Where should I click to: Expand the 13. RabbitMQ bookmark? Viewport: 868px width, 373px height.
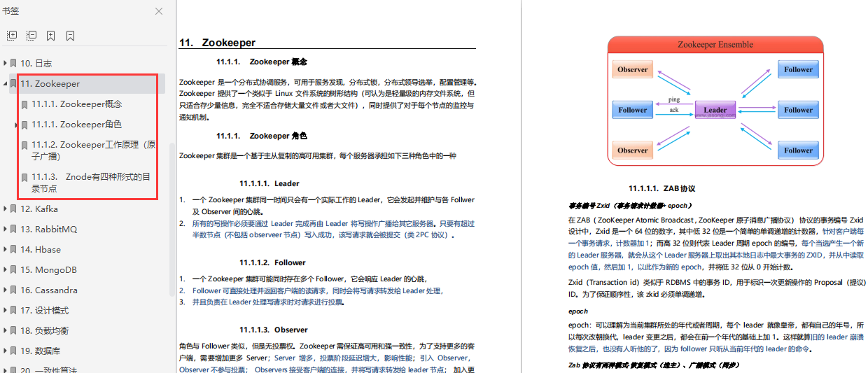(x=5, y=230)
